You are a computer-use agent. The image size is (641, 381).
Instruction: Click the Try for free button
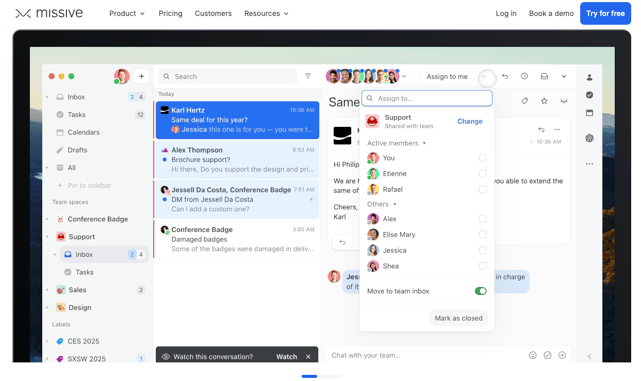coord(605,13)
